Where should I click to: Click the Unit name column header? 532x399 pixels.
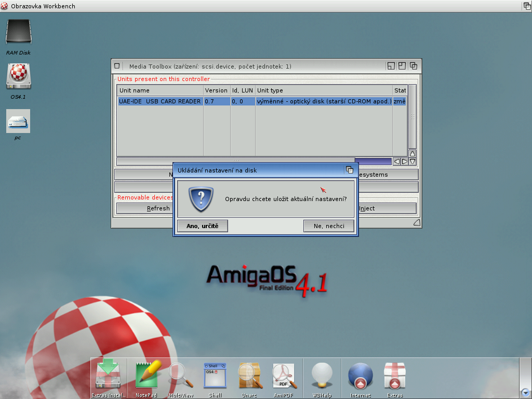tap(160, 90)
